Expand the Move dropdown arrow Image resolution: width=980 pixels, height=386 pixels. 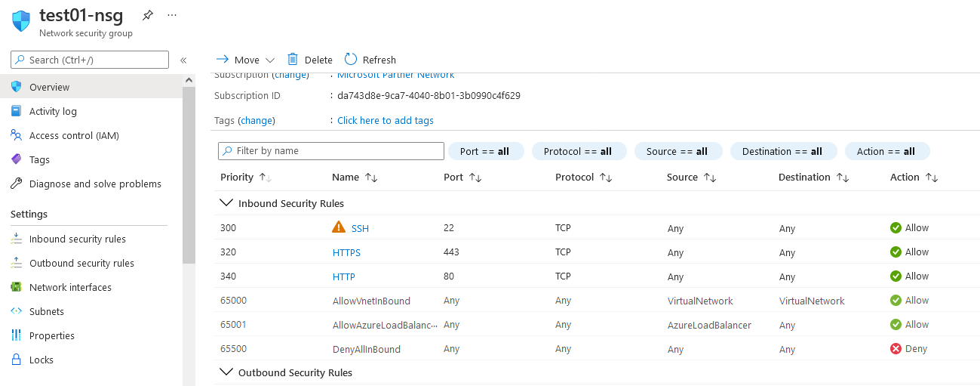tap(270, 60)
